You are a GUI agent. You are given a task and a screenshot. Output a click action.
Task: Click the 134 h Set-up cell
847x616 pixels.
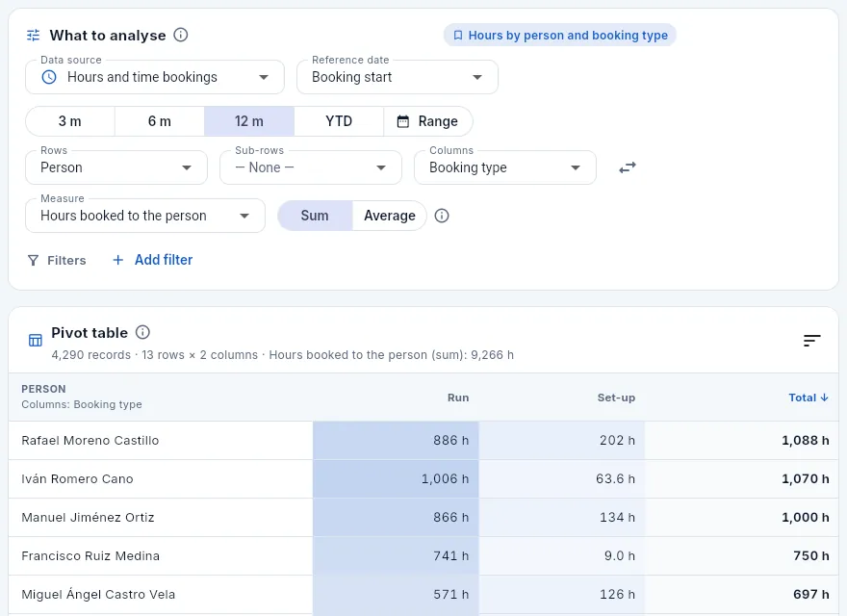pyautogui.click(x=562, y=517)
